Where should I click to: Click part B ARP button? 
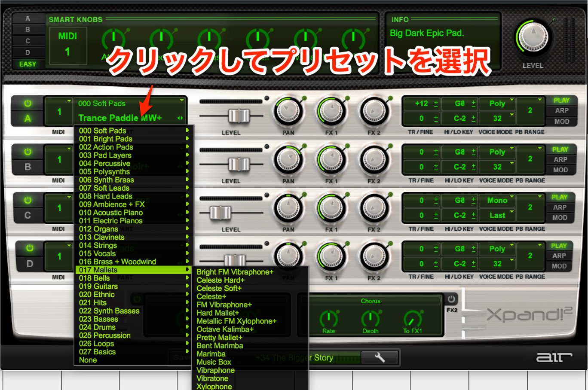point(560,159)
